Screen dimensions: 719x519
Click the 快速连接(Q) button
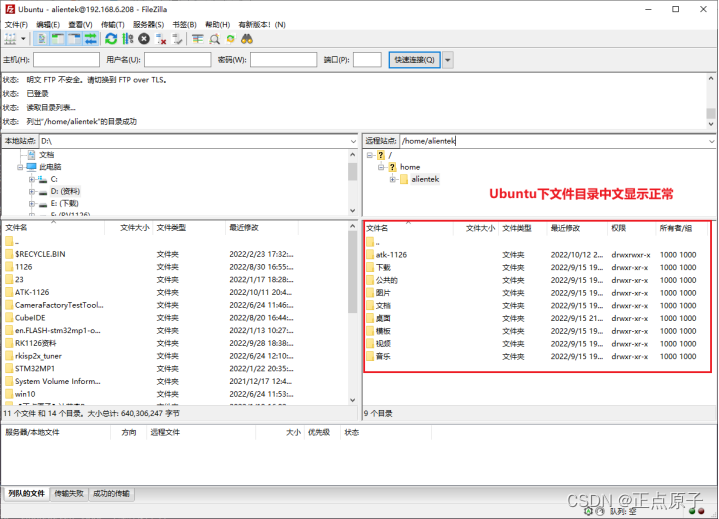pyautogui.click(x=415, y=60)
